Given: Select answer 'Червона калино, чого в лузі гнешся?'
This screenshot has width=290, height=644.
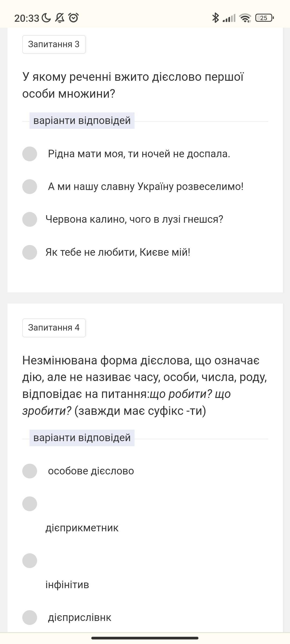Looking at the screenshot, I should 30,219.
